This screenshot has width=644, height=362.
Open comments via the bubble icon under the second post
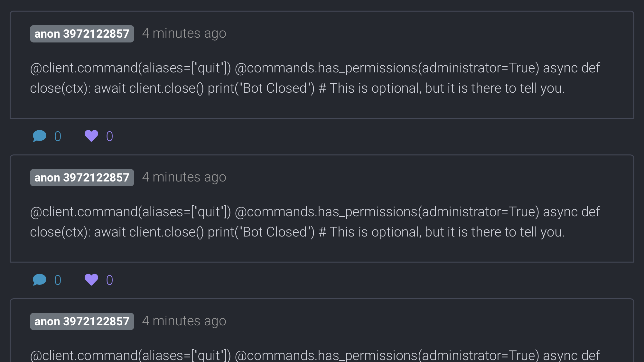click(x=40, y=280)
